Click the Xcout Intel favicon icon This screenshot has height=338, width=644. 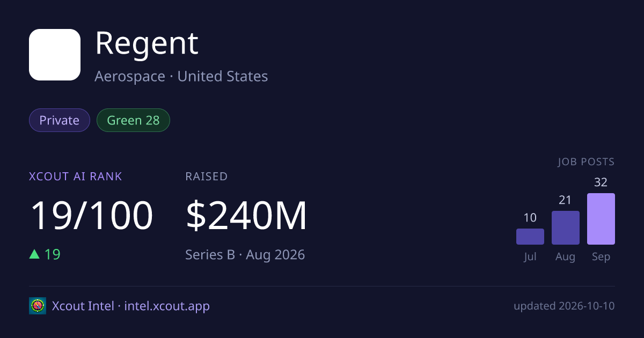(38, 306)
